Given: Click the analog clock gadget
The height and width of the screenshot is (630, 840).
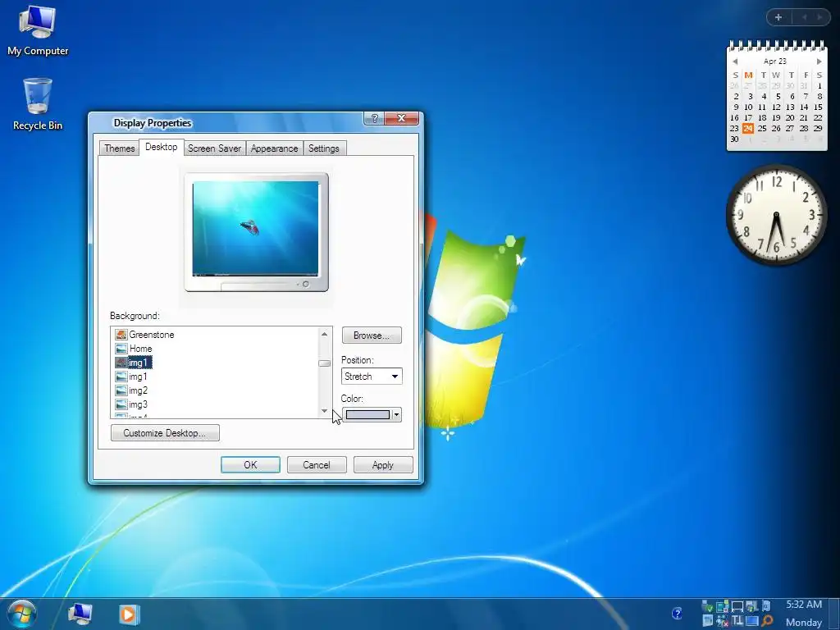Looking at the screenshot, I should tap(776, 215).
